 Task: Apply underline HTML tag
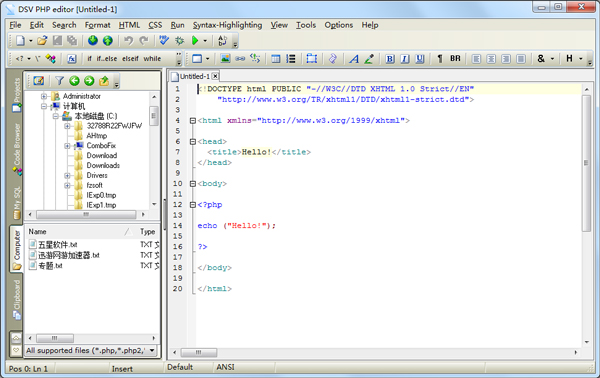[x=420, y=59]
